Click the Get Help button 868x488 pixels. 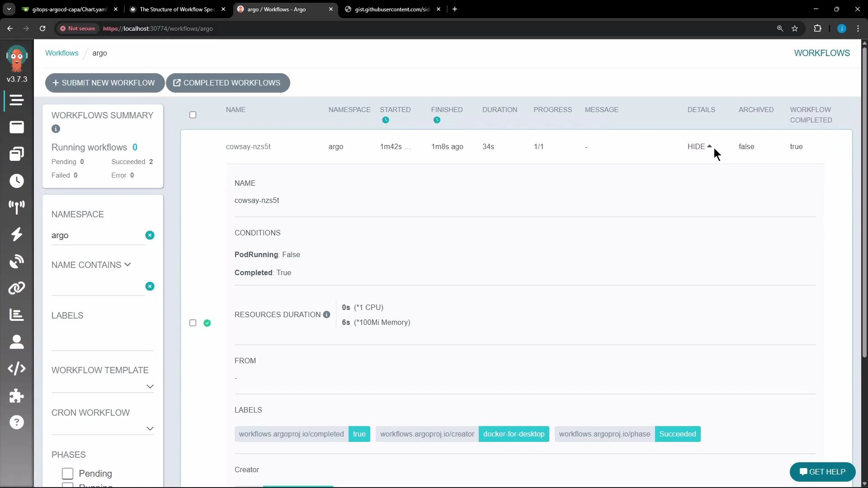[x=822, y=472]
